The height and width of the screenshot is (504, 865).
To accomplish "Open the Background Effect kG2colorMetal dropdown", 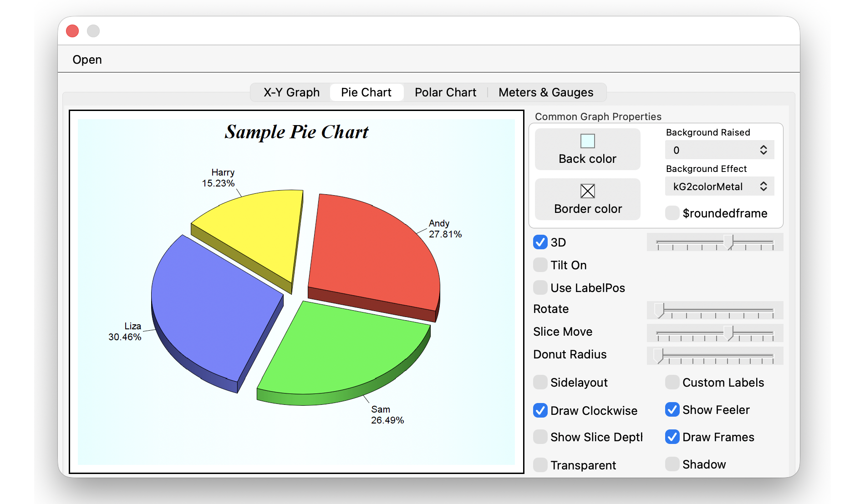I will point(719,186).
